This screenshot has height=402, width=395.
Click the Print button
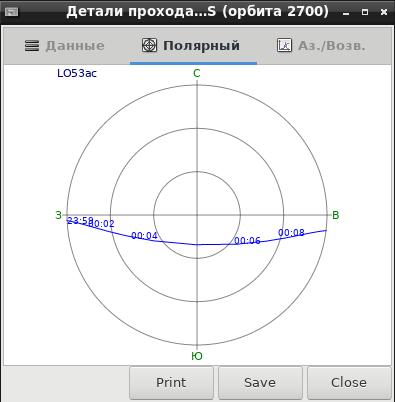click(x=171, y=383)
